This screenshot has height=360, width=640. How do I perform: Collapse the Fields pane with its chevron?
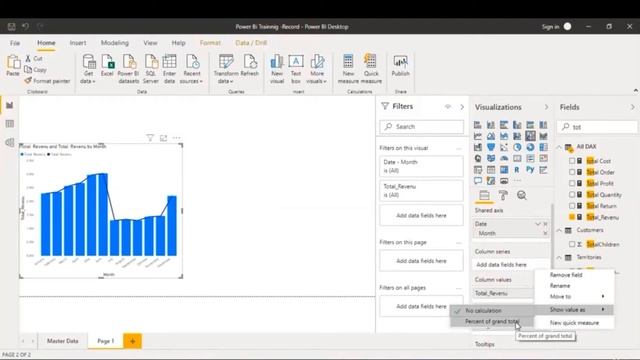633,107
